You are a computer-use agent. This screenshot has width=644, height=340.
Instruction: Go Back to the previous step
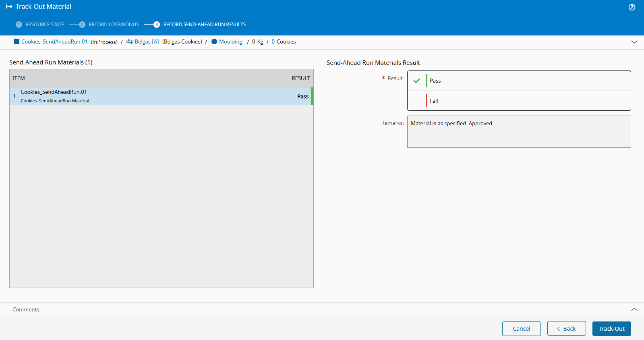[x=566, y=329]
